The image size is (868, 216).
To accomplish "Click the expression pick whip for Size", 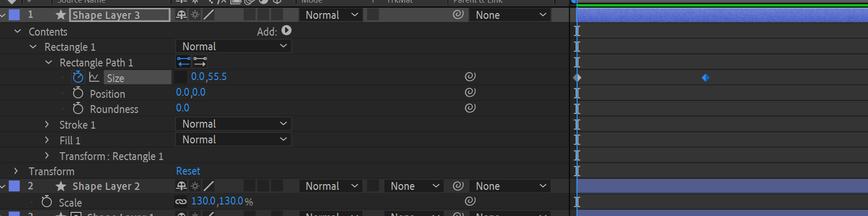I will pyautogui.click(x=470, y=77).
